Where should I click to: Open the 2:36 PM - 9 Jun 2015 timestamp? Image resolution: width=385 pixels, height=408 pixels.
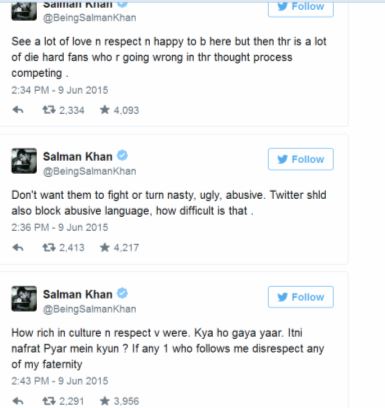point(60,227)
